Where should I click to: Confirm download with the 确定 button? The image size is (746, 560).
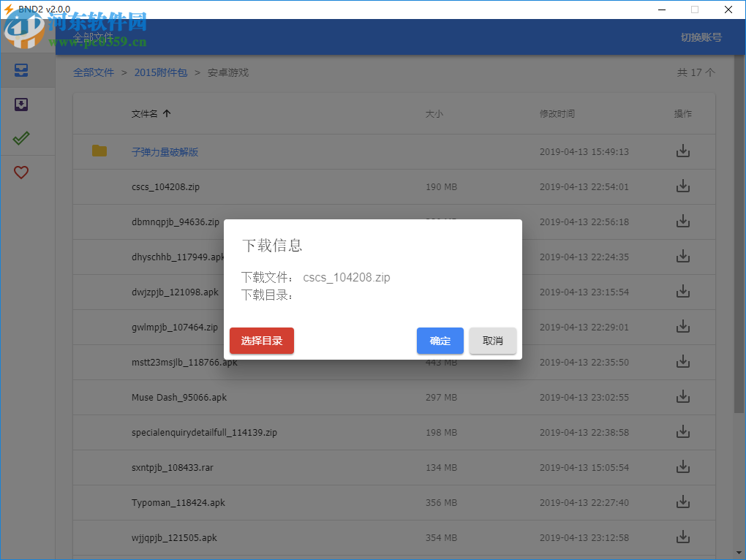click(x=440, y=341)
